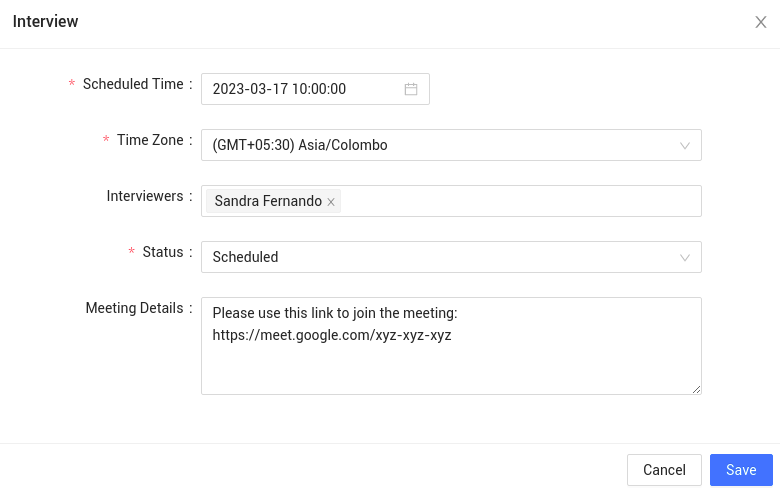
Task: Open the Time Zone dropdown showing Asia/Colombo
Action: [x=451, y=145]
